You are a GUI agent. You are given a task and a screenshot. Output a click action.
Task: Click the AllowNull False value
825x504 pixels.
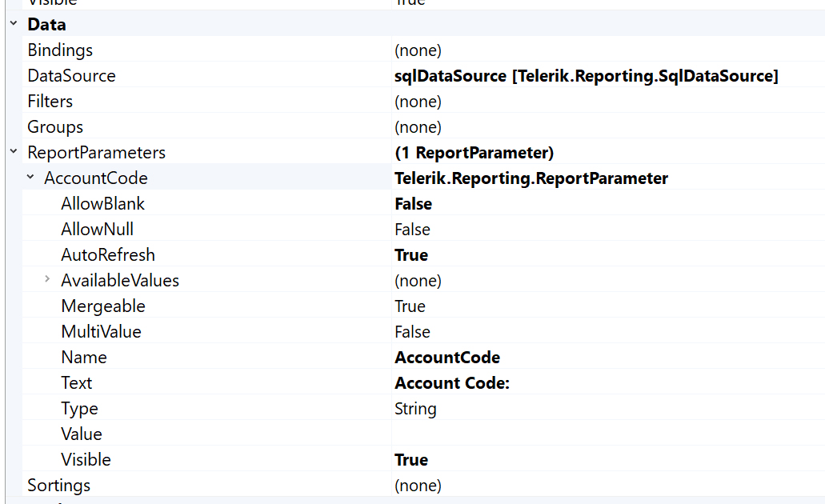412,230
